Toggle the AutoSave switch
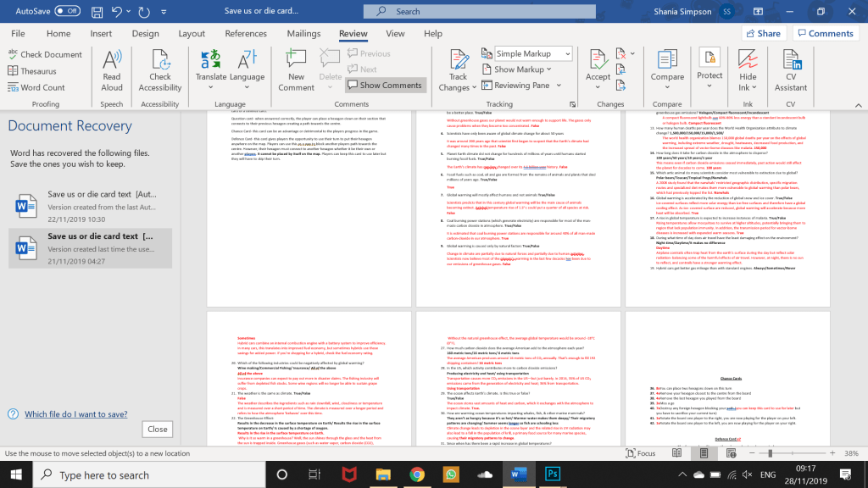The height and width of the screenshot is (488, 868). coord(67,12)
